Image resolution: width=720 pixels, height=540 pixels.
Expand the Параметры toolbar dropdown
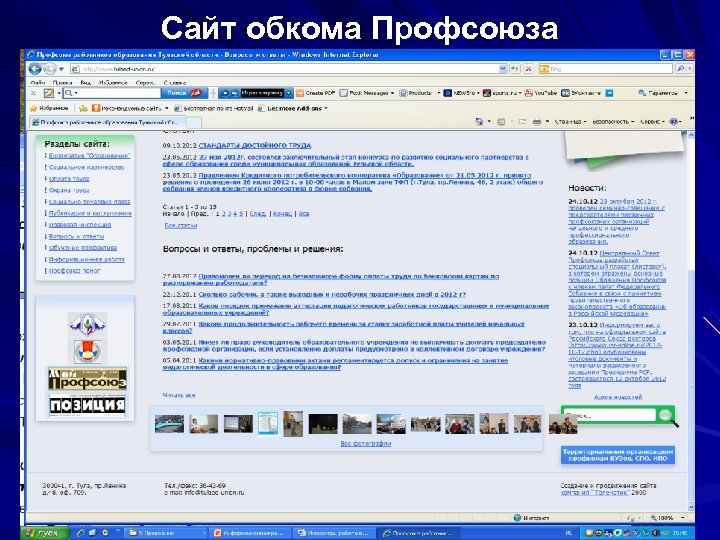(663, 93)
